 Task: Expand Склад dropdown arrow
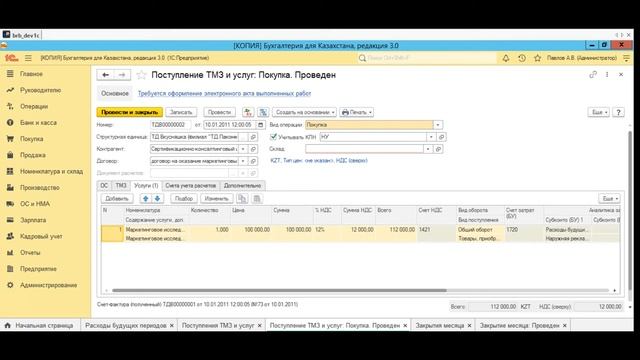[x=428, y=149]
